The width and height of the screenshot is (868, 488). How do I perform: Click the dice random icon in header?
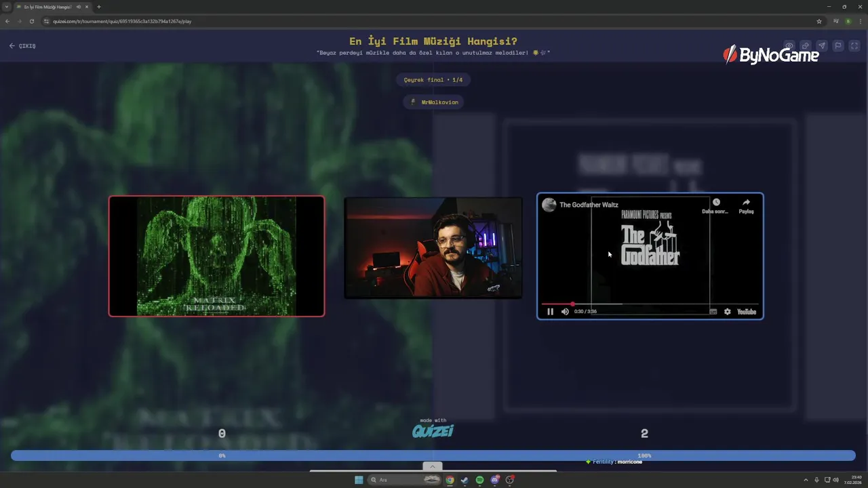click(x=806, y=46)
